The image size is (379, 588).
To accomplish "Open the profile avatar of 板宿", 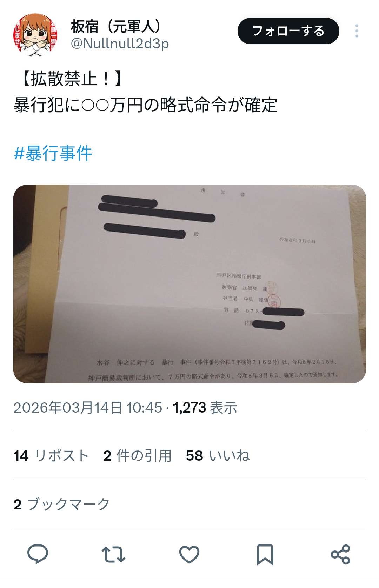I will (x=35, y=35).
